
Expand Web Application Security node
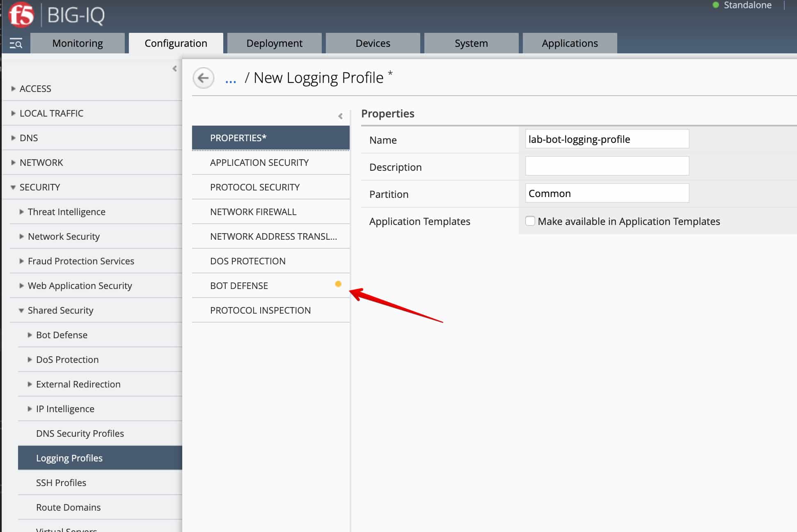(22, 286)
